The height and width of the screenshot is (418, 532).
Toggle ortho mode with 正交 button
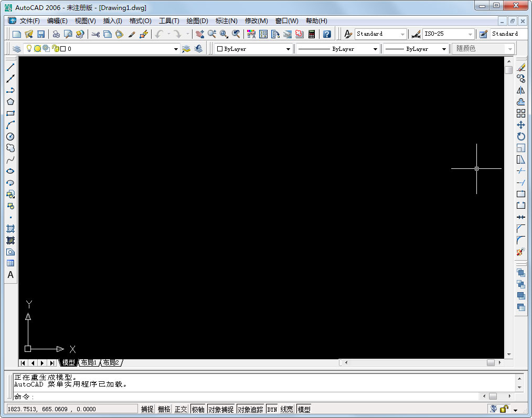(180, 409)
